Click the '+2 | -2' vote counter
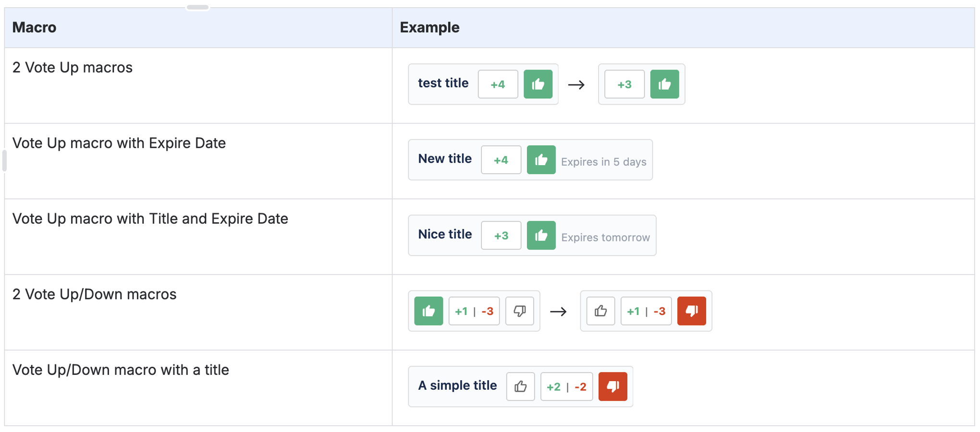Viewport: 980px width, 432px height. point(566,386)
